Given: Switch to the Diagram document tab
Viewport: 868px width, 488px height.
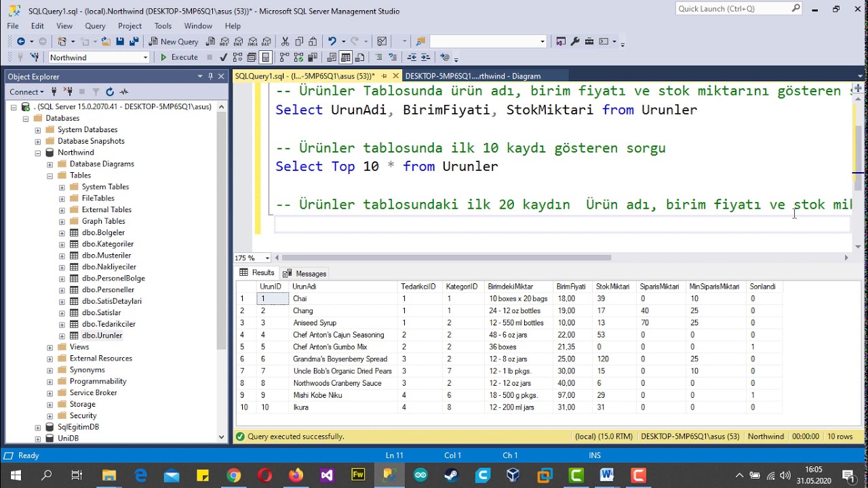Looking at the screenshot, I should pos(473,76).
